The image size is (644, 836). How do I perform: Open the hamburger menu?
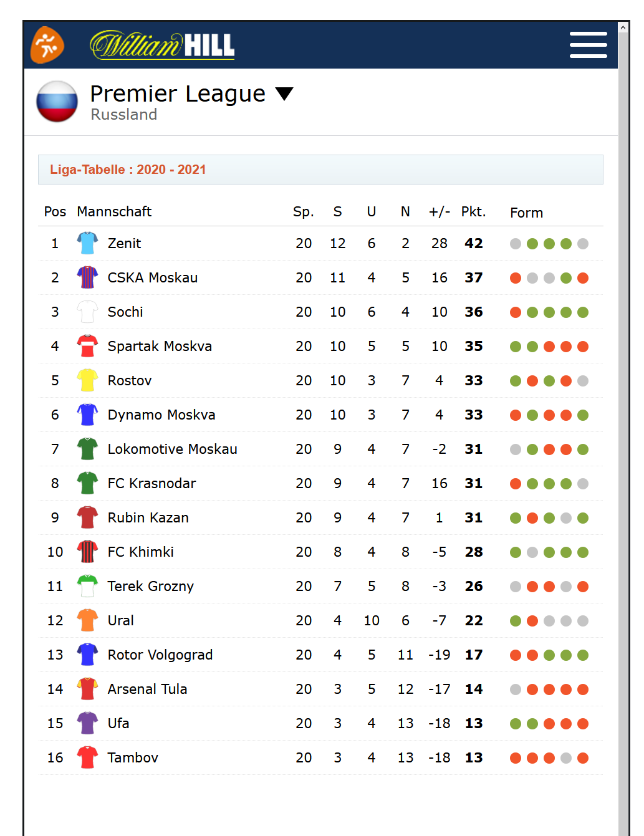click(x=588, y=45)
